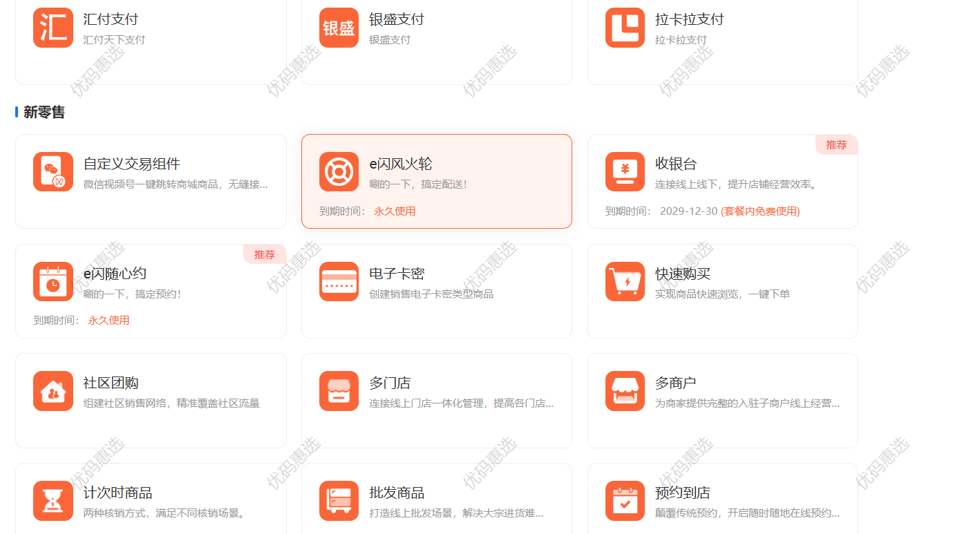The image size is (980, 534).
Task: Click the 收银台 cash register icon
Action: tap(625, 172)
